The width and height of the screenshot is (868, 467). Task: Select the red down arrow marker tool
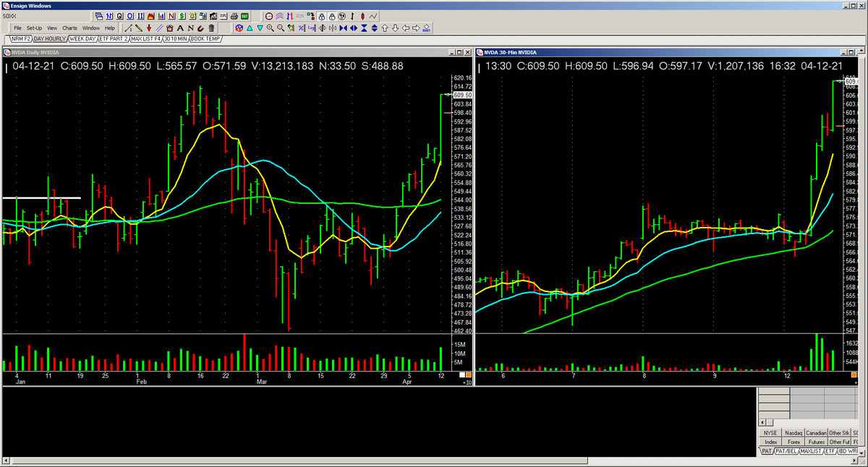pos(149,28)
